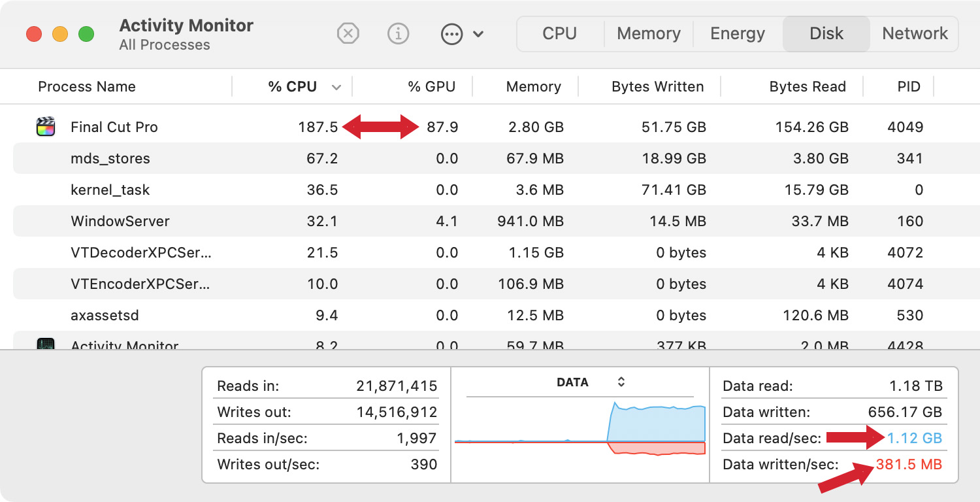Click the 154.26 GB bytes read value
The height and width of the screenshot is (502, 980).
click(812, 127)
